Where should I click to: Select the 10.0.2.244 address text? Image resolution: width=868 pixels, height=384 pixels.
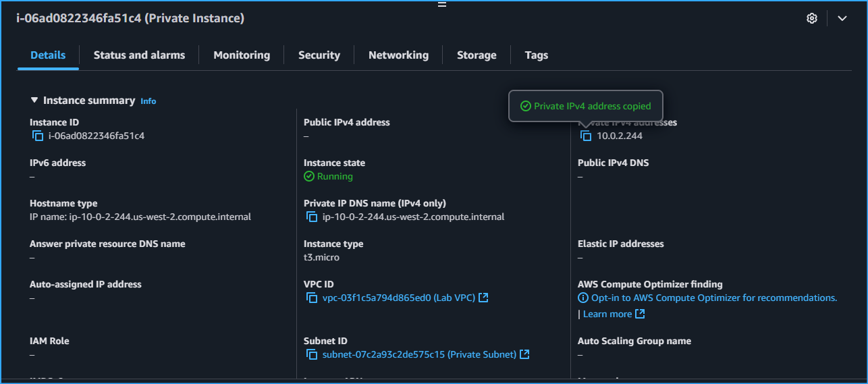coord(620,136)
